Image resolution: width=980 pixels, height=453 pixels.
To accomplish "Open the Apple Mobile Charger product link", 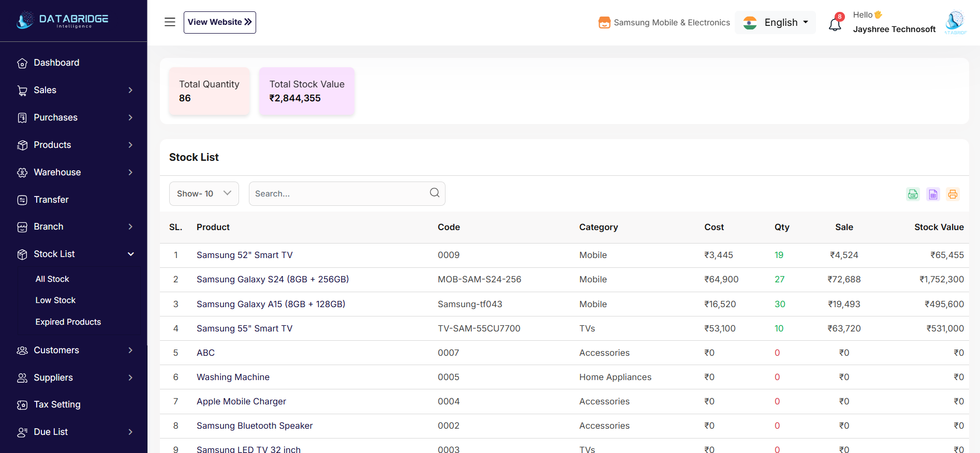I will [x=241, y=401].
